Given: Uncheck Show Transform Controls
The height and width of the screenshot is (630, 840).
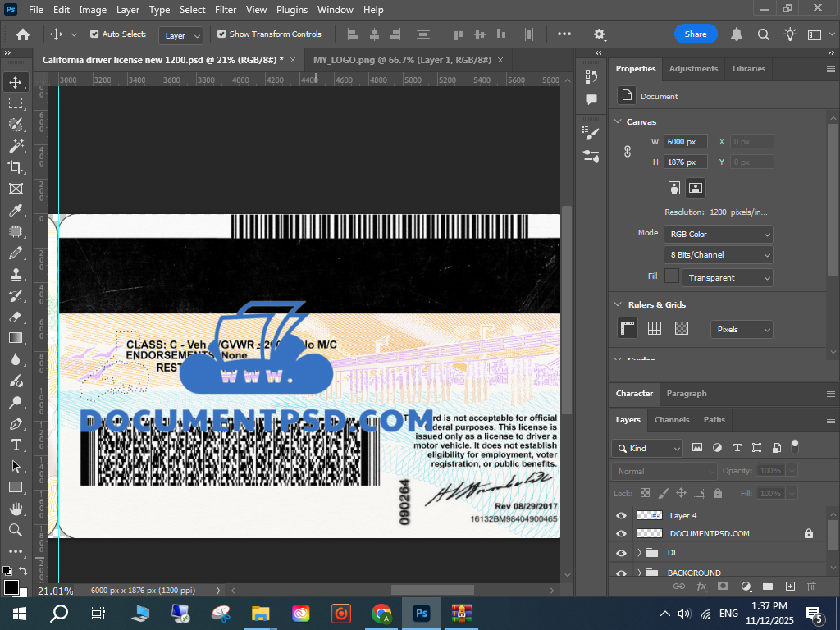Looking at the screenshot, I should click(x=221, y=34).
